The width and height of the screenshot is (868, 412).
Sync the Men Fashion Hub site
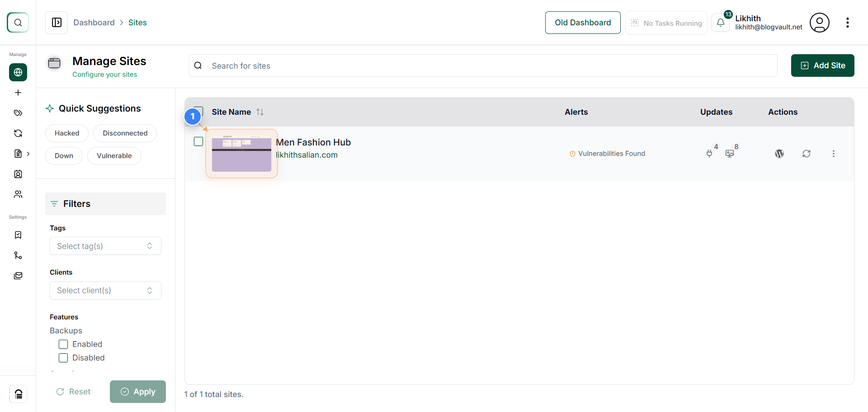click(807, 154)
